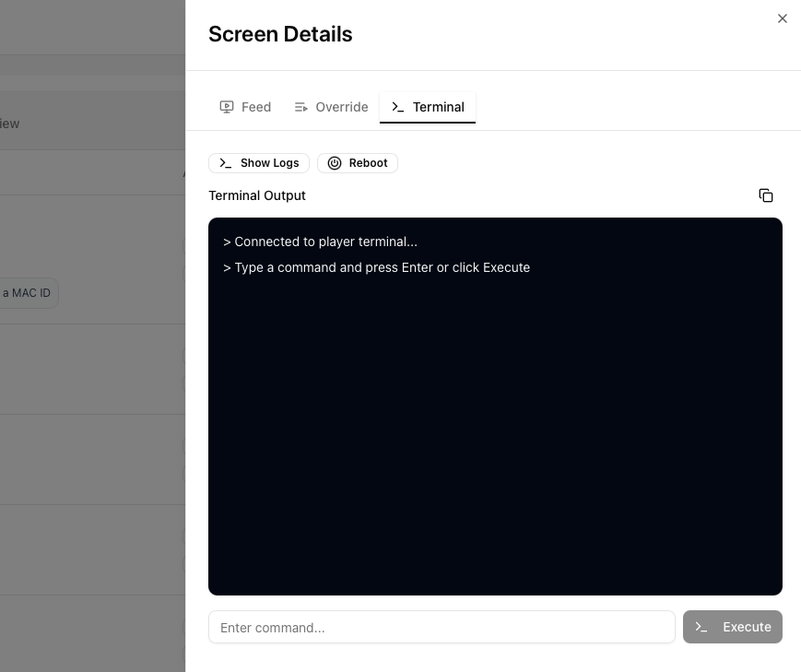801x672 pixels.
Task: Select the Terminal tab label
Action: [x=438, y=107]
